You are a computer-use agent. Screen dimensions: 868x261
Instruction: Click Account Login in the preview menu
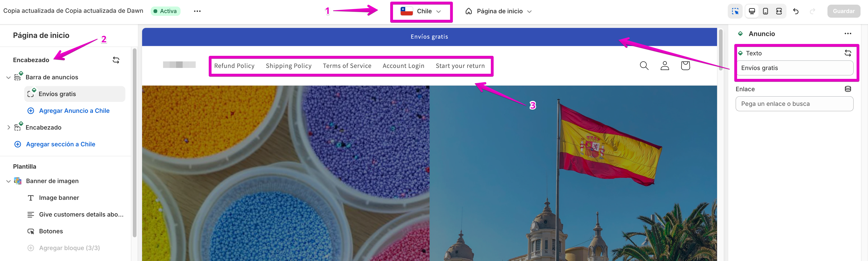click(403, 66)
